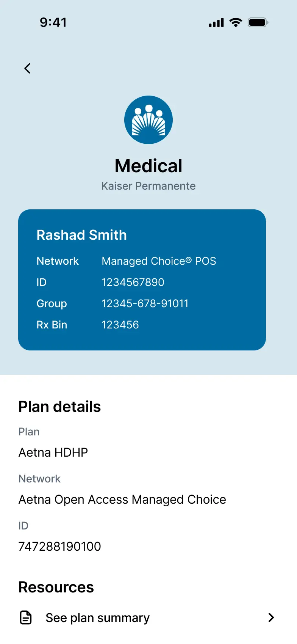Tap the Medical header label
Screen dimensions: 297x644
148,165
